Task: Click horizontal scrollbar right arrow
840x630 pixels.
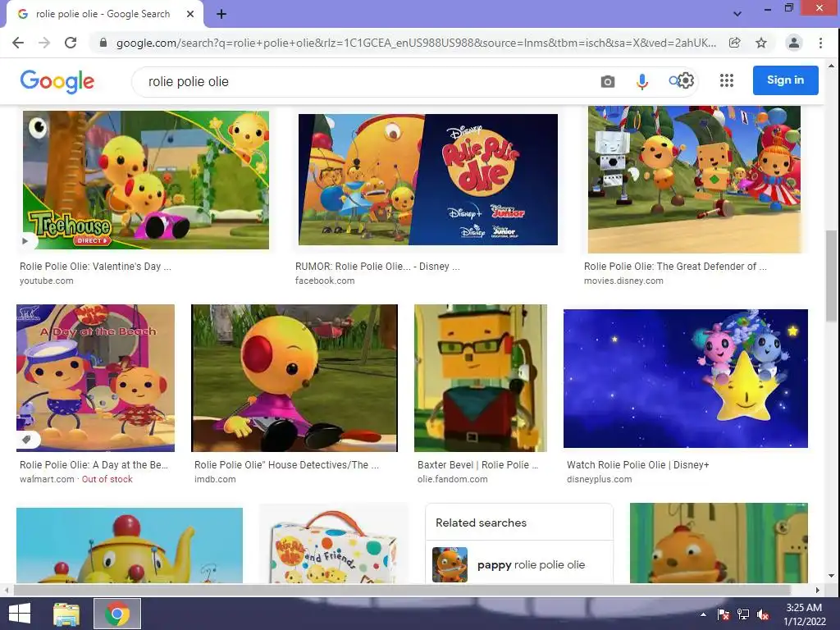Action: pyautogui.click(x=818, y=590)
